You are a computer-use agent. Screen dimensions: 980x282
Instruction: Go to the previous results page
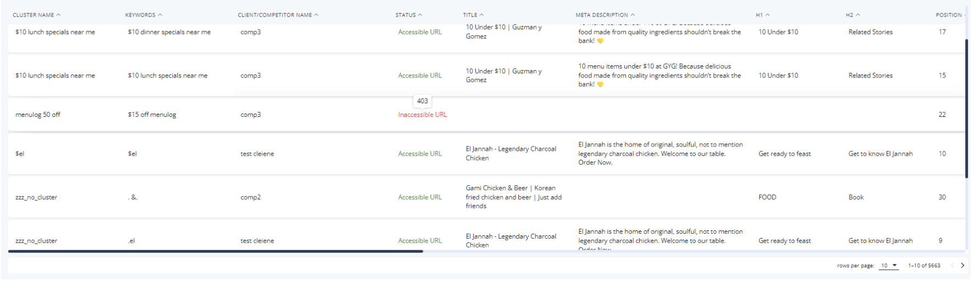[953, 266]
